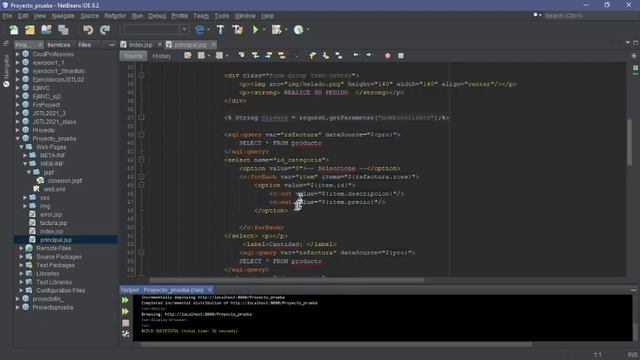Screen dimensions: 640x360
Task: Open the Debug Project dropdown arrow
Action: pos(286,30)
